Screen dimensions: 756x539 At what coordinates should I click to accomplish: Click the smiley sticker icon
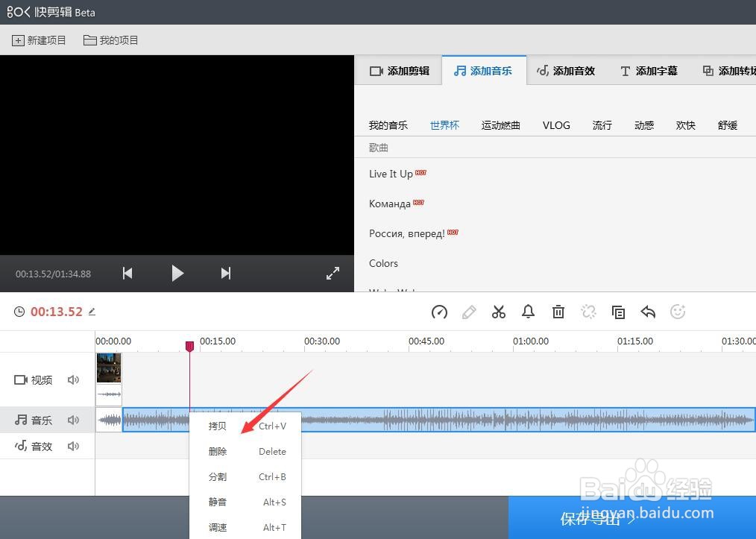[x=678, y=312]
